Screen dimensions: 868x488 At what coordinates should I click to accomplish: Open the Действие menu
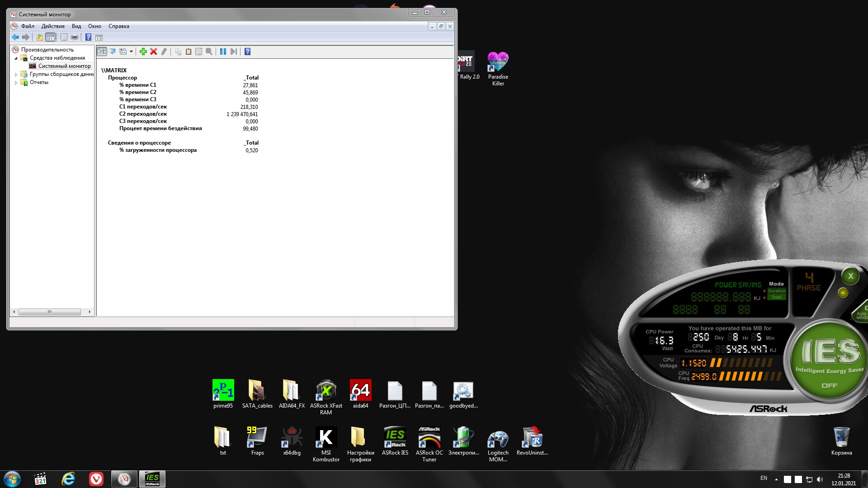[53, 26]
